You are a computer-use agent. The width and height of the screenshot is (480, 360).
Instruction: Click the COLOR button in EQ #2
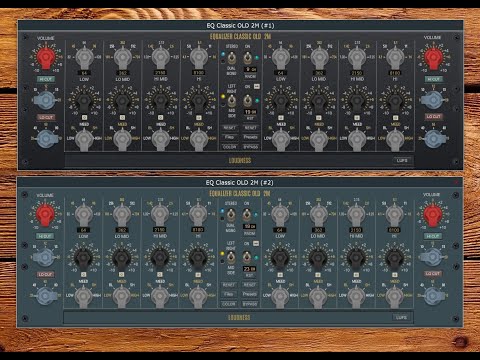pos(229,304)
